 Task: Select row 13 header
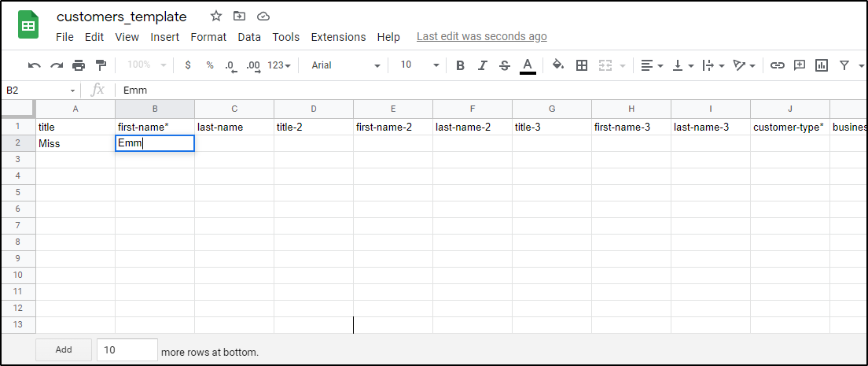[x=18, y=325]
